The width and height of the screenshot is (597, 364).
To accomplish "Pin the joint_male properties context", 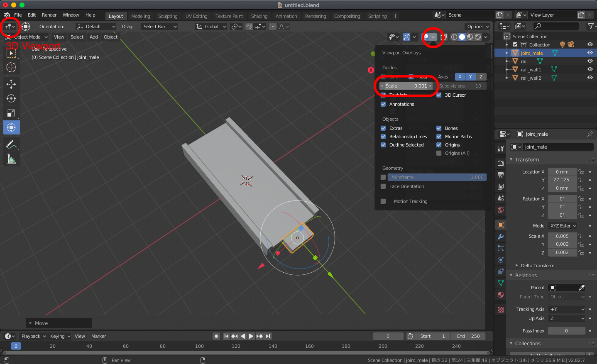I will click(590, 134).
